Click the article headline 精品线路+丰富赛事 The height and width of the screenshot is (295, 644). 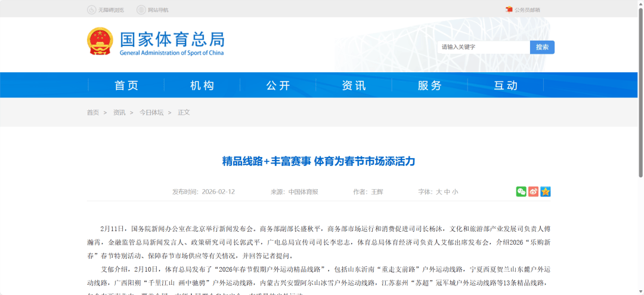(318, 161)
